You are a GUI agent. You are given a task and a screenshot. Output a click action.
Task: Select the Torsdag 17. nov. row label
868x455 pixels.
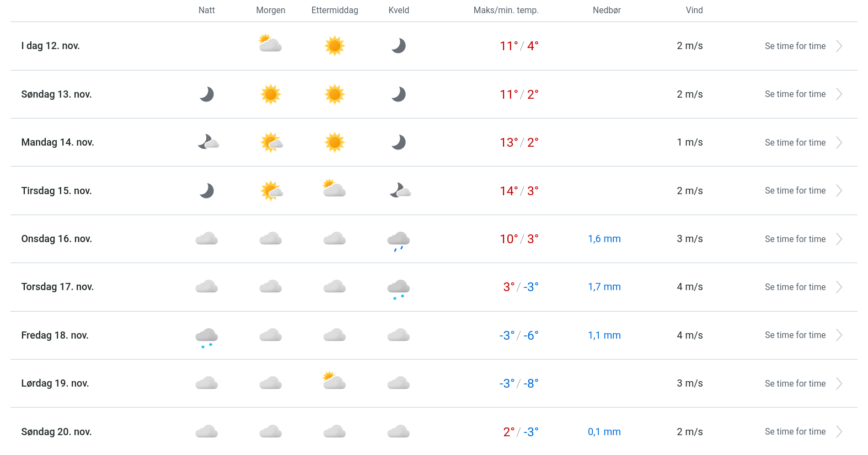click(x=57, y=287)
